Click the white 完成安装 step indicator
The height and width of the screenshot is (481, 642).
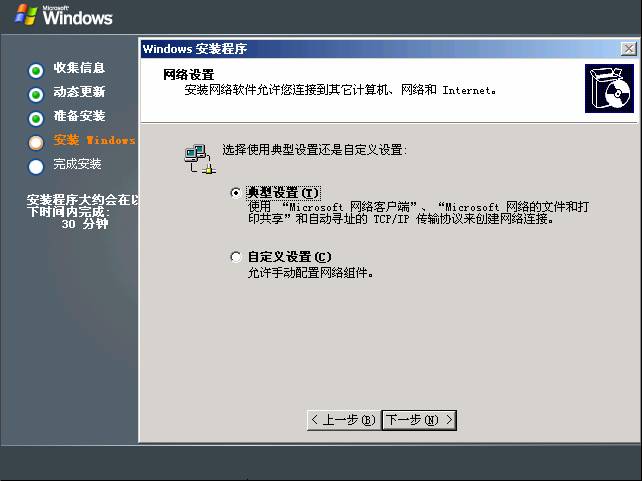click(36, 167)
